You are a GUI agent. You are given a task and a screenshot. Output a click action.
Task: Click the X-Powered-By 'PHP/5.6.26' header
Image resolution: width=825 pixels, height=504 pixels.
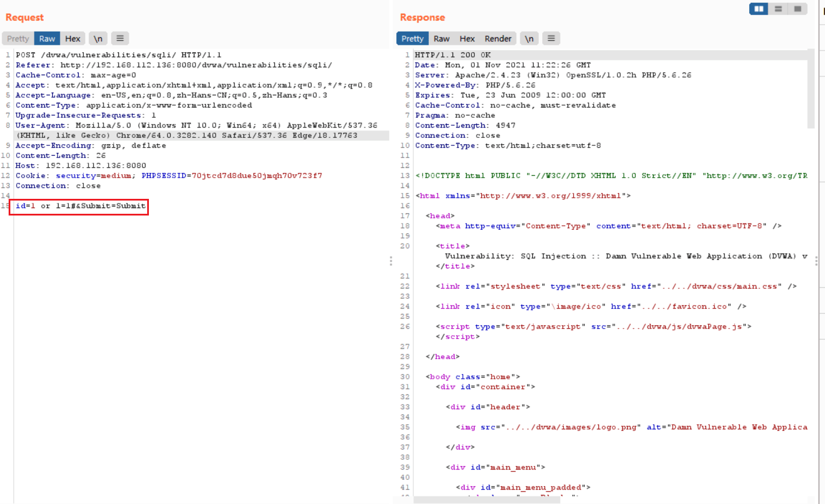[475, 86]
